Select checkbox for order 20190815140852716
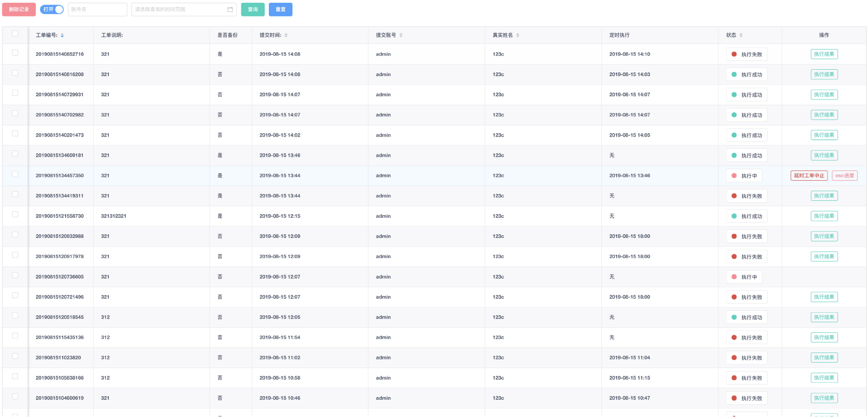 click(x=15, y=53)
